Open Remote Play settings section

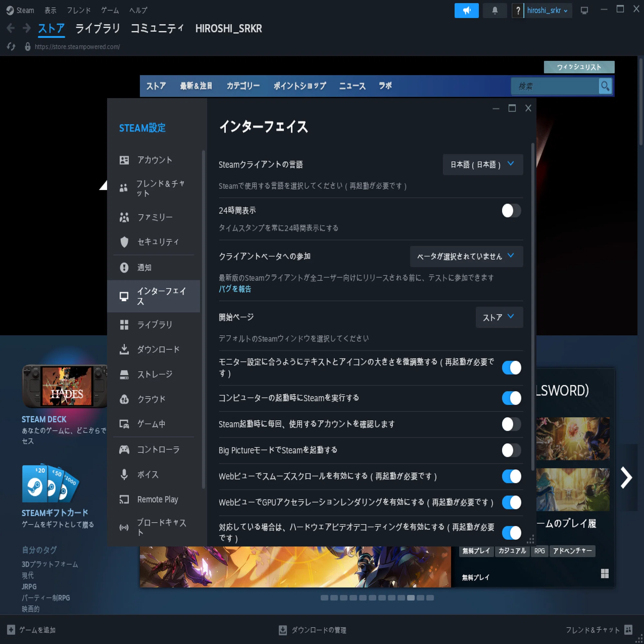point(153,499)
